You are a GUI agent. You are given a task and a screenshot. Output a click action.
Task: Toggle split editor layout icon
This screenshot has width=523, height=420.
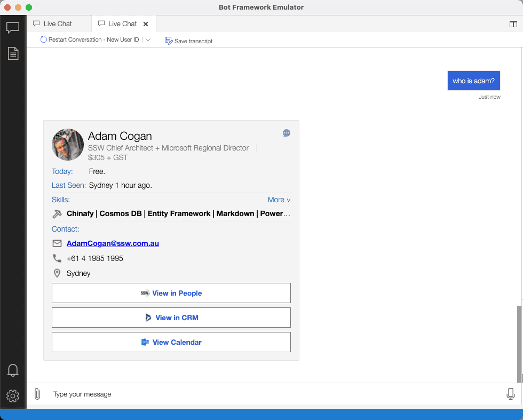513,24
